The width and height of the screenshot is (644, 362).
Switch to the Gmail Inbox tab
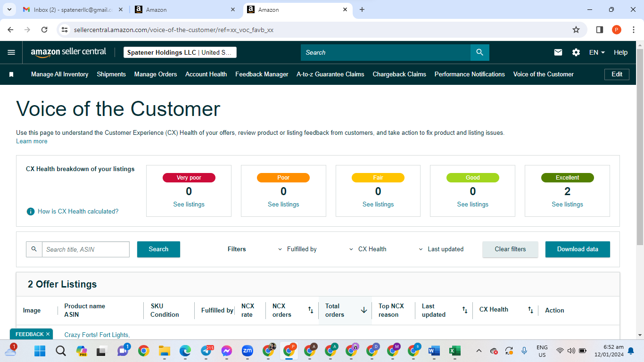point(72,9)
